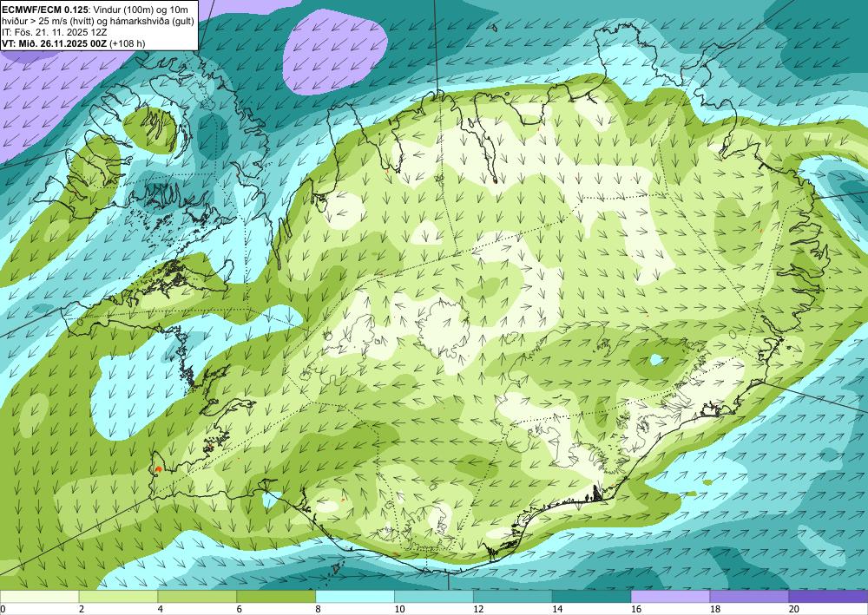
Task: Click the scale label '4'
Action: (161, 610)
